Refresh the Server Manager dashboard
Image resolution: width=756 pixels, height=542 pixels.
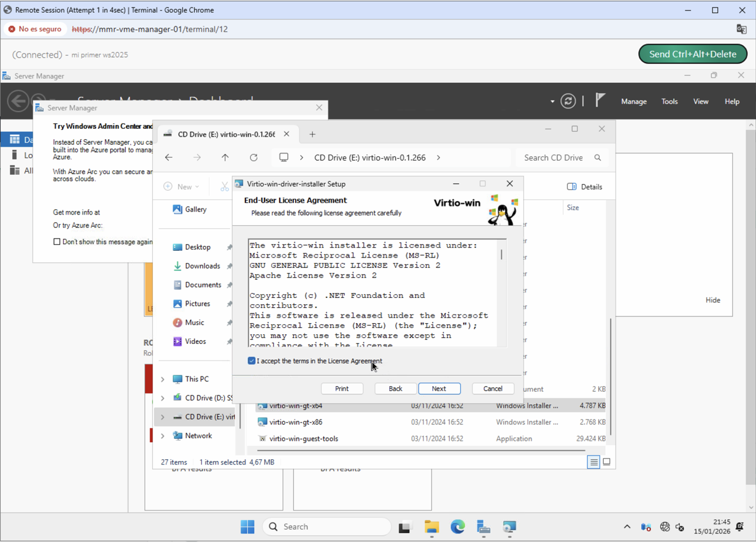[568, 101]
